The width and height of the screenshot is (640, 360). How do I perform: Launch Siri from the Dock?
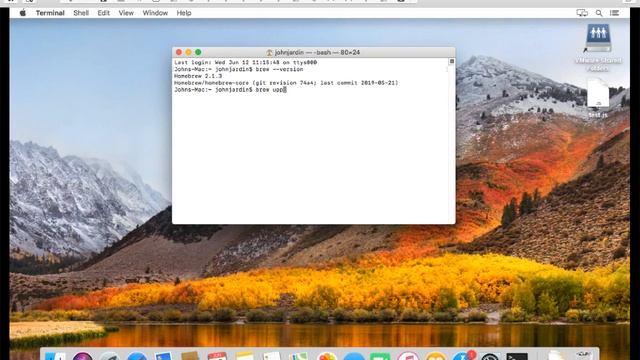pyautogui.click(x=82, y=356)
